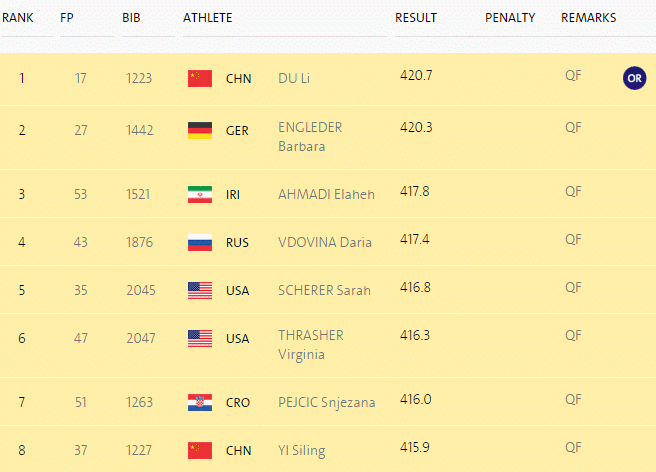656x472 pixels.
Task: Click the OR Olympic record badge
Action: (634, 78)
